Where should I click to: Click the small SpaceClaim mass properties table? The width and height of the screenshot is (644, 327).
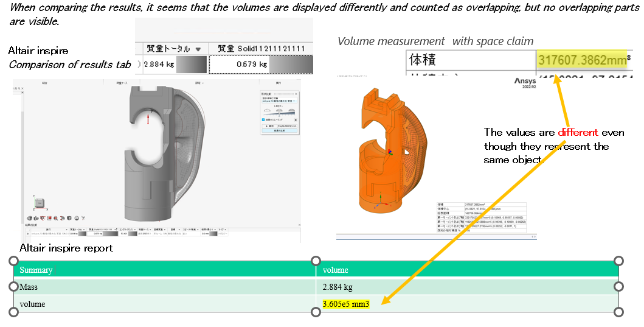[x=482, y=217]
